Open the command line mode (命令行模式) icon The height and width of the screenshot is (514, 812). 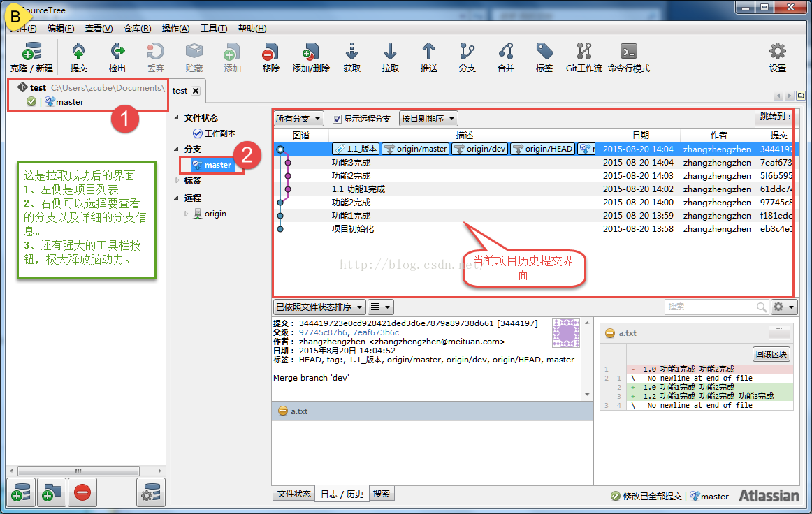coord(628,57)
